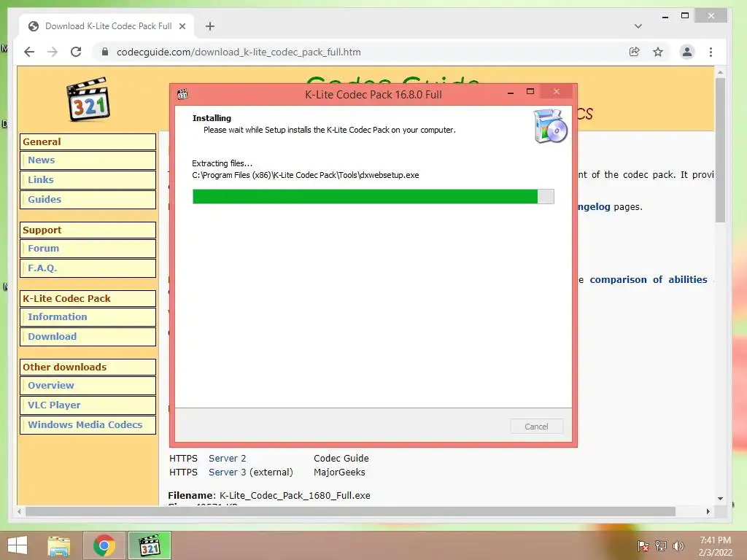This screenshot has width=747, height=560.
Task: Open File Explorer from taskbar
Action: tap(58, 545)
